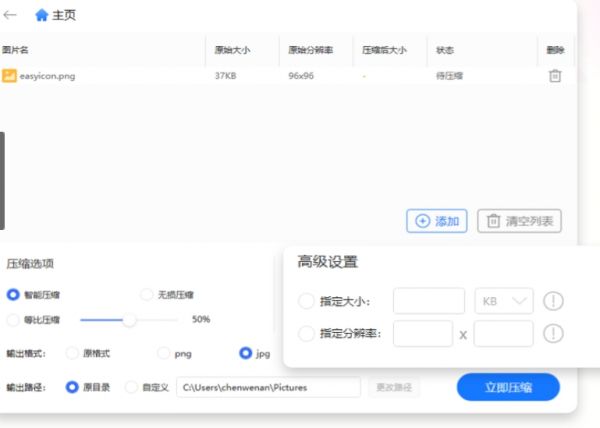Enable the 指定大小 option
The width and height of the screenshot is (600, 428).
tap(306, 301)
